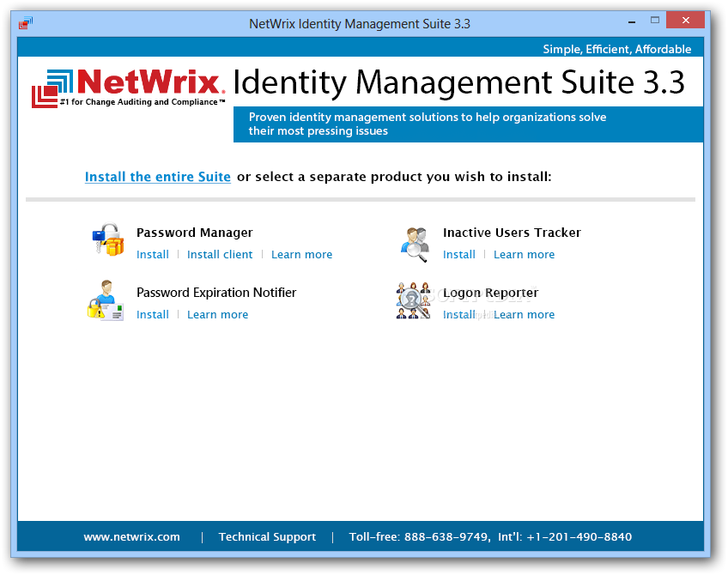Install Password Expiration Notifier
This screenshot has height=575, width=728.
pyautogui.click(x=152, y=315)
